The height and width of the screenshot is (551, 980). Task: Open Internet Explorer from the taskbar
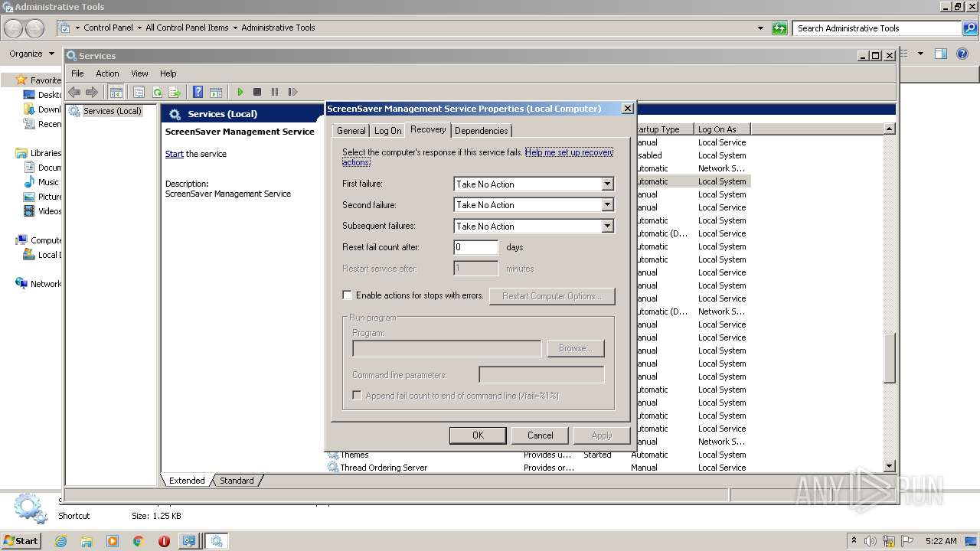tap(60, 541)
